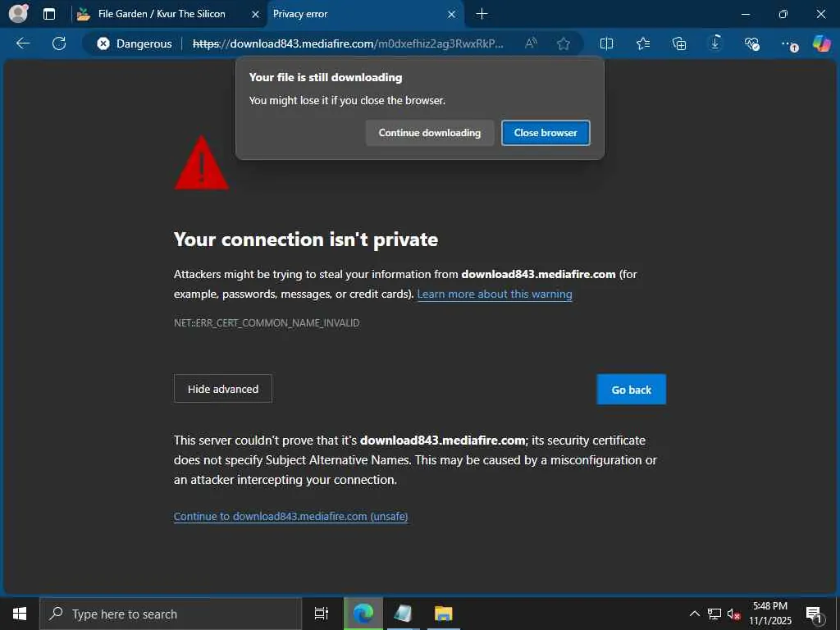This screenshot has height=630, width=840.
Task: Open the notepad-like taskbar app
Action: click(403, 614)
